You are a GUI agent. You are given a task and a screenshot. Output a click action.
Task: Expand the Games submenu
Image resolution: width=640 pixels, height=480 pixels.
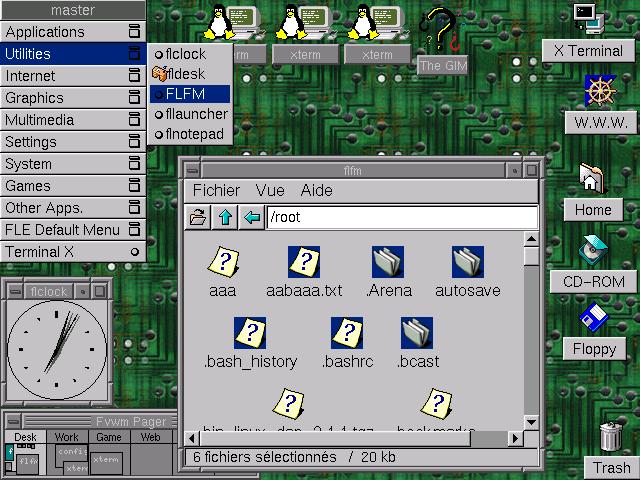(73, 186)
